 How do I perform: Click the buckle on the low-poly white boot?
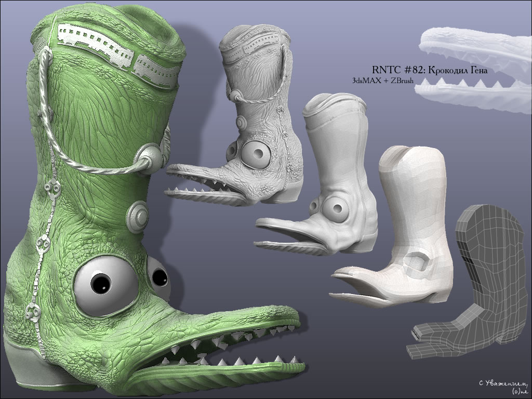coord(418,263)
